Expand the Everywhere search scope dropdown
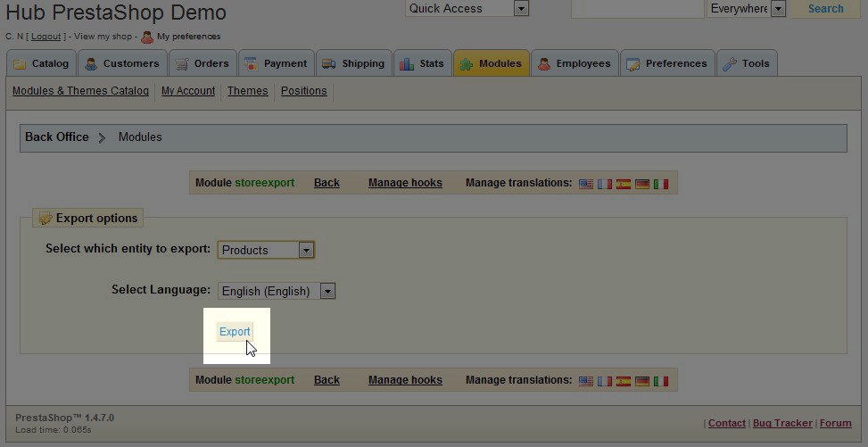The width and height of the screenshot is (868, 447). [747, 9]
